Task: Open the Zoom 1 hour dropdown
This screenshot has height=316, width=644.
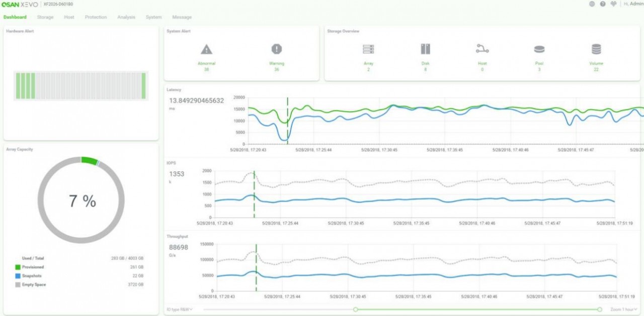Action: click(624, 309)
